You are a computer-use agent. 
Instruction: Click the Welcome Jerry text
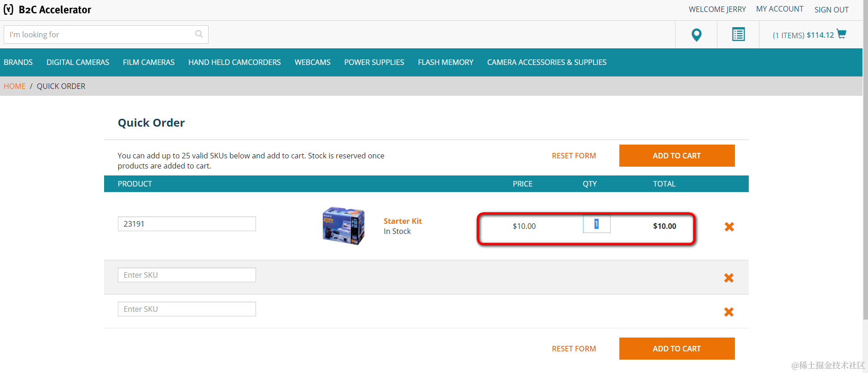click(717, 10)
